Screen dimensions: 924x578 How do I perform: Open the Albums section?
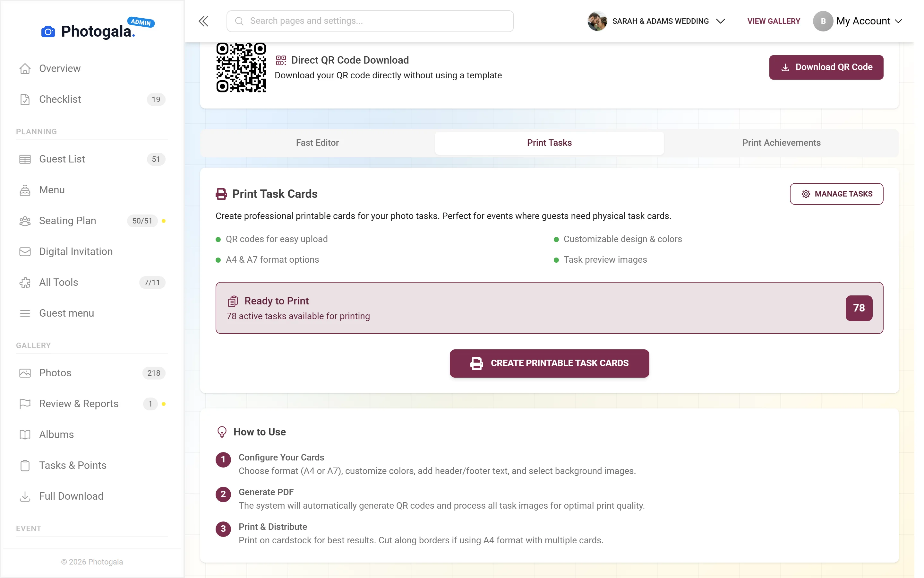coord(92,435)
